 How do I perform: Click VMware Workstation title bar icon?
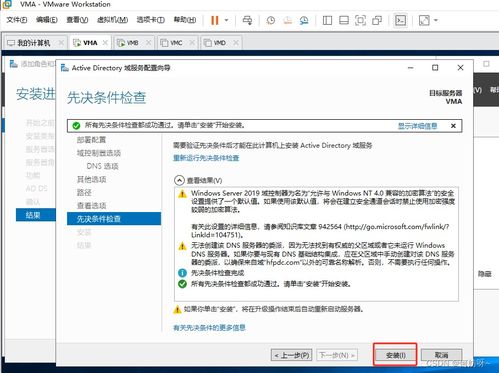click(x=7, y=4)
